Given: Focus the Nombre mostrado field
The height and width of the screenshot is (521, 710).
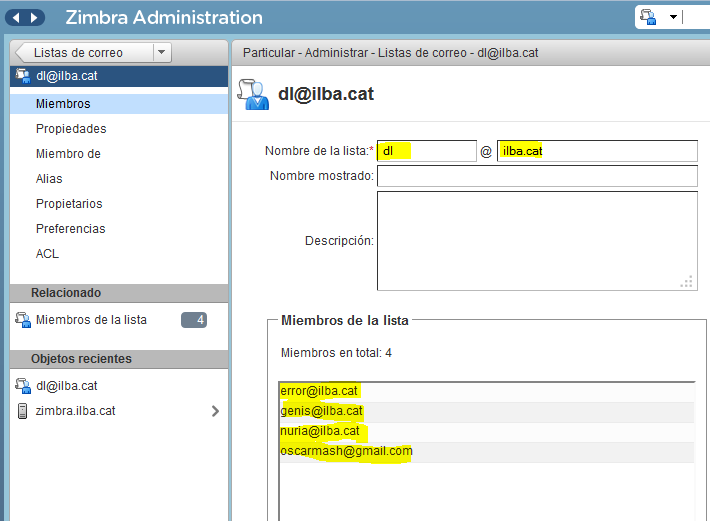Looking at the screenshot, I should pos(537,176).
